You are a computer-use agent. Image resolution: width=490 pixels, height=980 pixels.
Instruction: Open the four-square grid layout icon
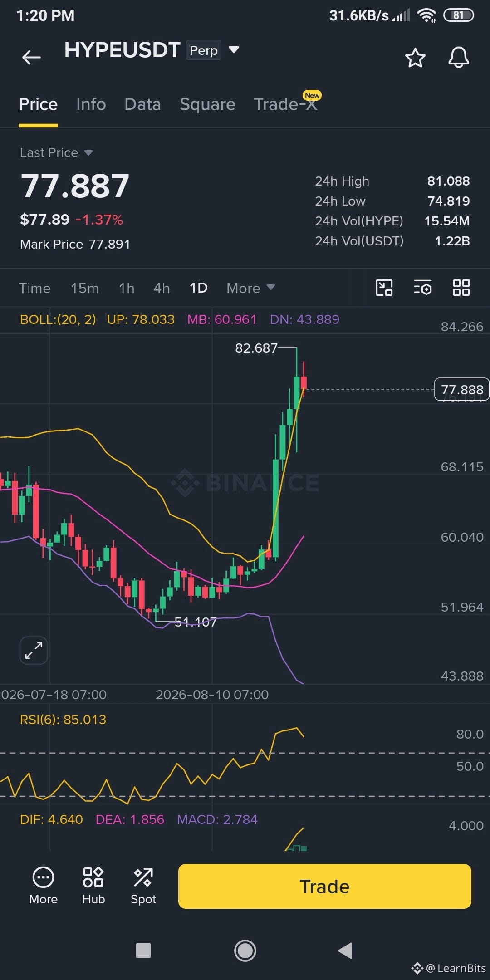(x=461, y=288)
